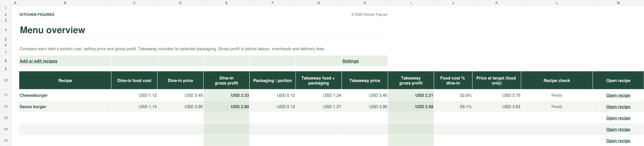Open recipe for Cheeseburger row

618,95
